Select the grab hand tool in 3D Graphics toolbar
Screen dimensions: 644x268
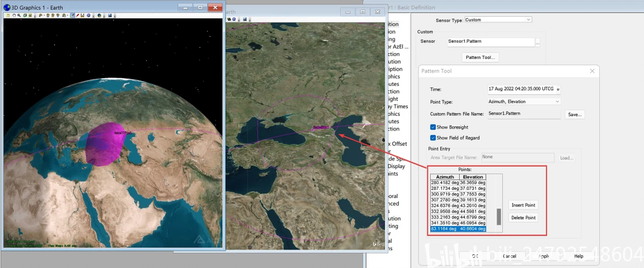14,15
